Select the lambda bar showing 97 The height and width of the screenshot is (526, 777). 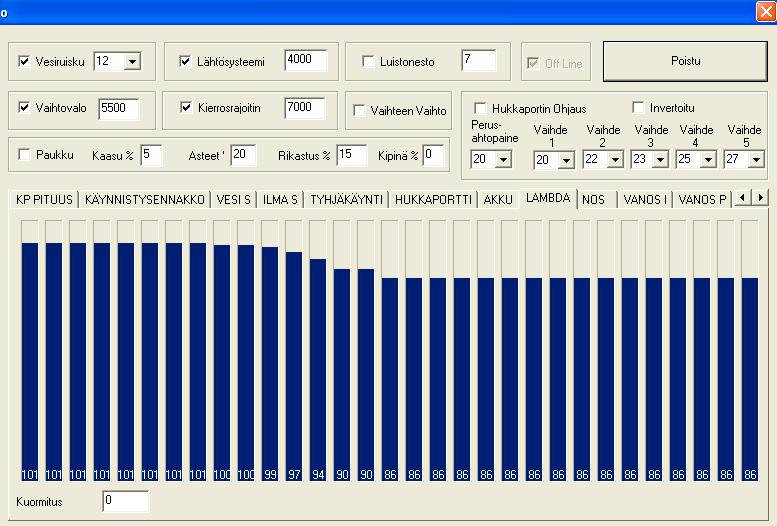click(294, 351)
